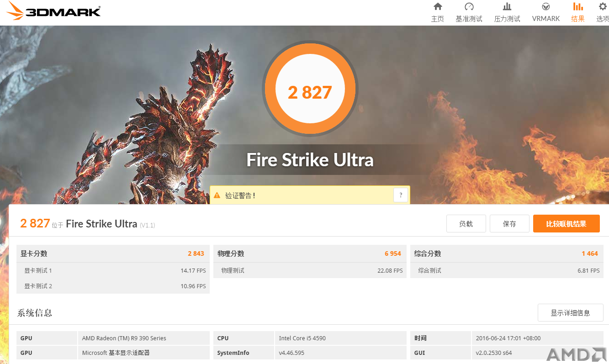Click the 保存 save button
This screenshot has height=364, width=609.
click(509, 224)
